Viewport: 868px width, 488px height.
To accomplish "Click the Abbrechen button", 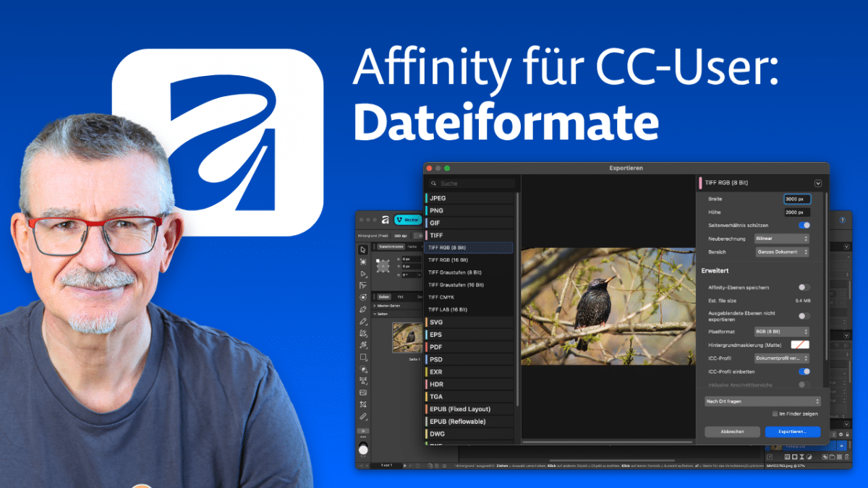I will [x=732, y=432].
